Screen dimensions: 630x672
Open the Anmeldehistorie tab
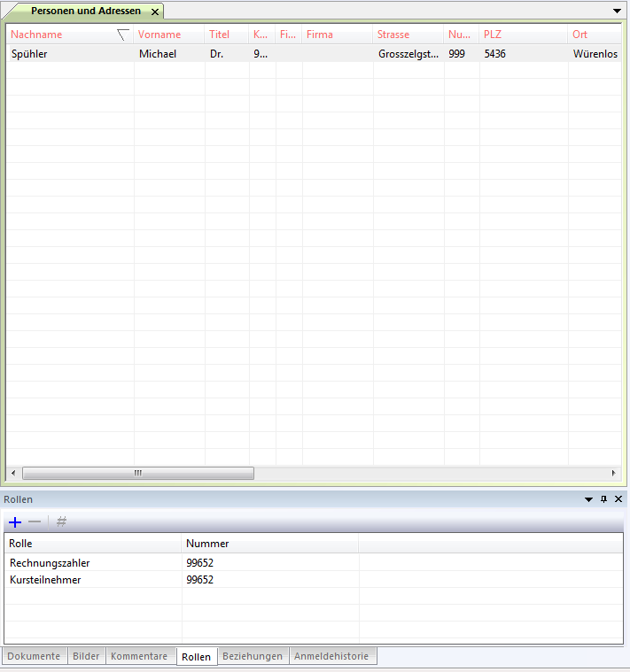(x=333, y=656)
